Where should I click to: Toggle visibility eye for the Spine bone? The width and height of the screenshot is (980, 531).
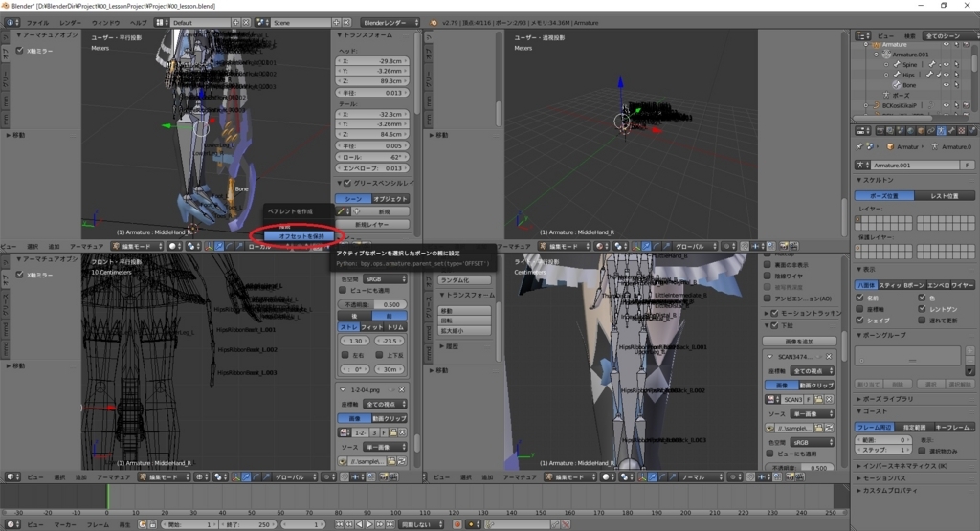click(946, 64)
